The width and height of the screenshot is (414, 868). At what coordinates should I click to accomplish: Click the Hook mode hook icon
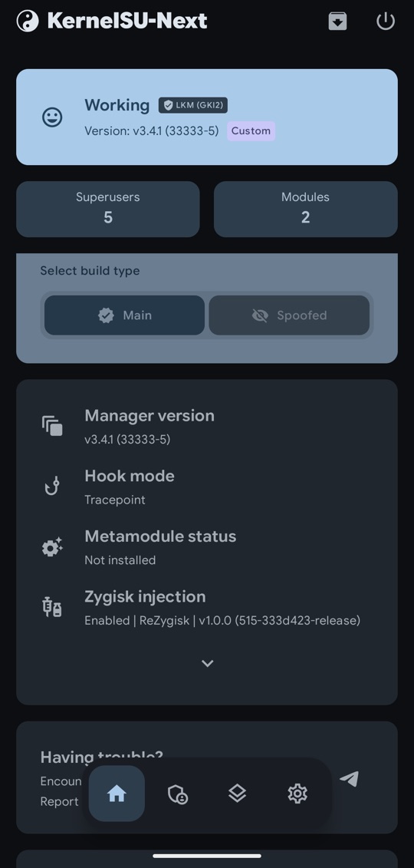click(x=52, y=486)
